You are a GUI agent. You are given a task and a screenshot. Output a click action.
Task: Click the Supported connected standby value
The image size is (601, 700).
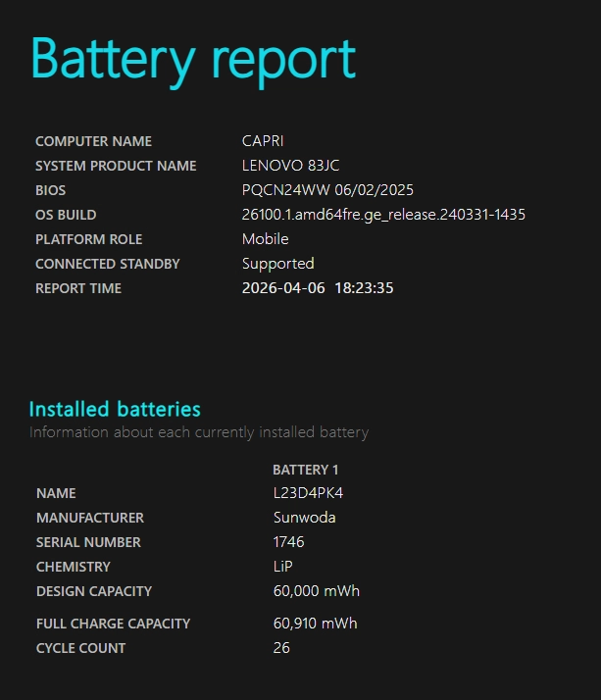277,264
